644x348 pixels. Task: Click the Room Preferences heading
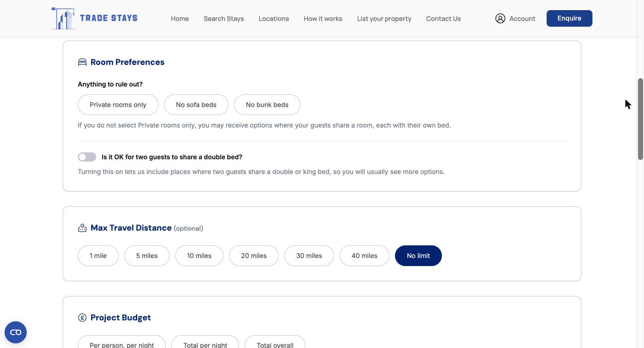(128, 62)
